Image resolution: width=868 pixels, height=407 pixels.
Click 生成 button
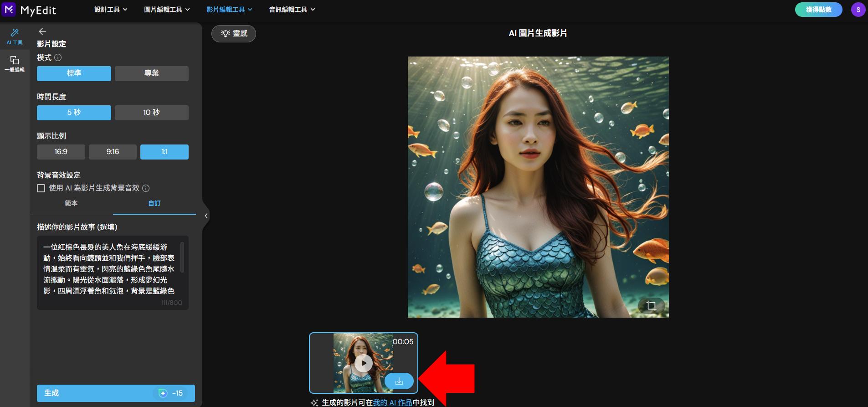point(116,393)
